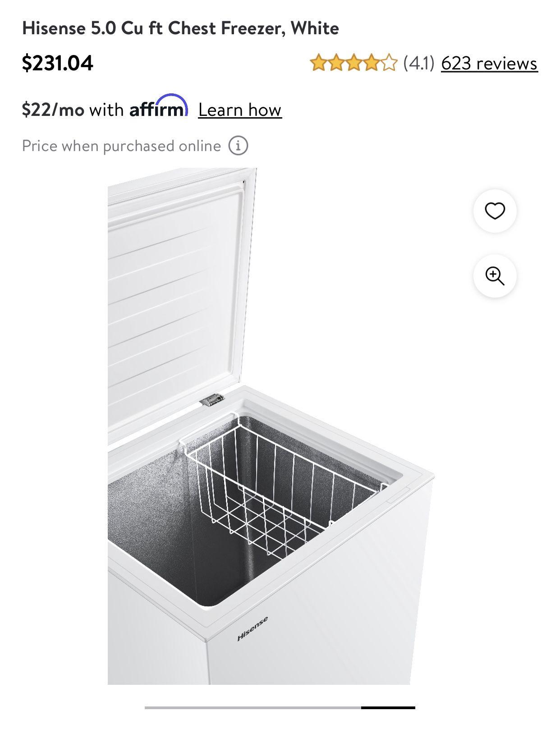
Task: Click the image carousel position indicator bar
Action: click(280, 708)
